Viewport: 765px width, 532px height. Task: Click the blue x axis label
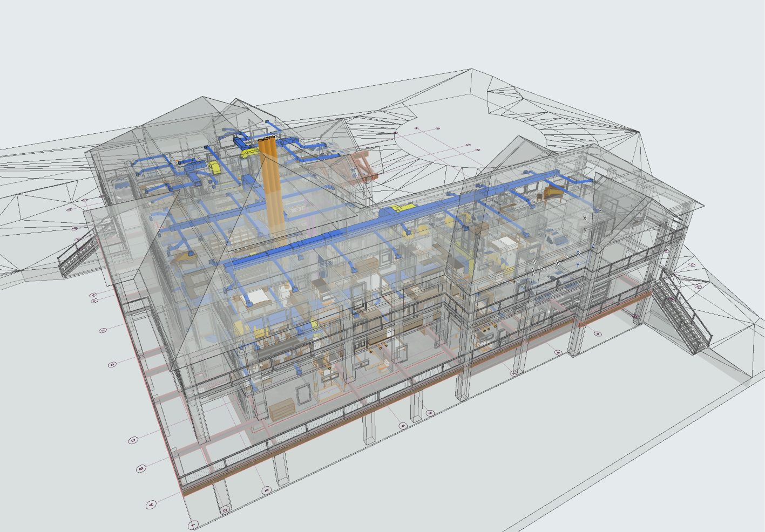(x=578, y=253)
